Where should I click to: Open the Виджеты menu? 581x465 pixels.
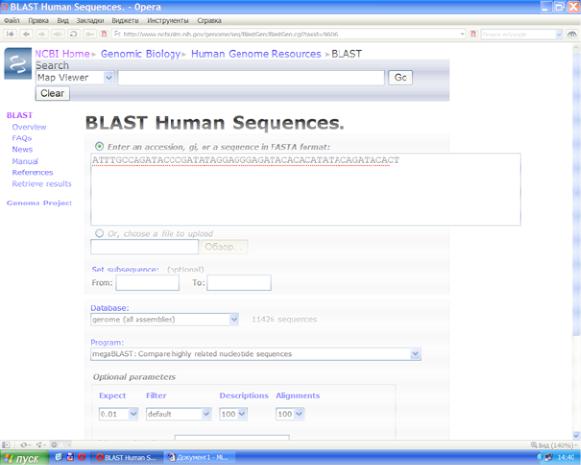tap(125, 20)
